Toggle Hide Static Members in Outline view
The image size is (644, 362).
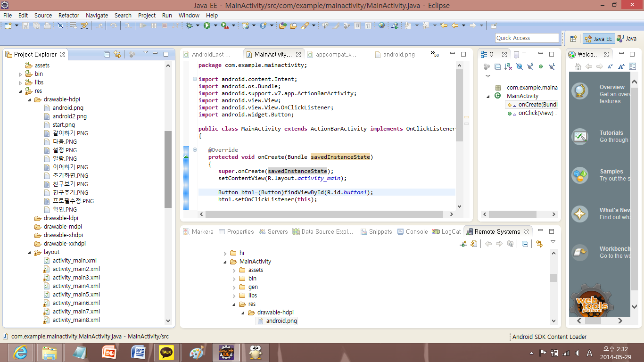pyautogui.click(x=530, y=66)
